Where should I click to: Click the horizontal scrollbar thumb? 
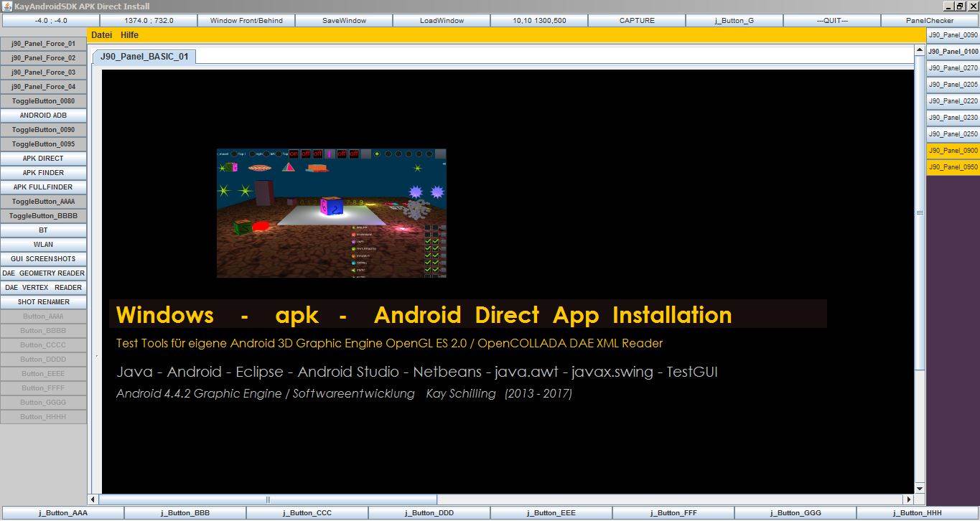[x=268, y=499]
